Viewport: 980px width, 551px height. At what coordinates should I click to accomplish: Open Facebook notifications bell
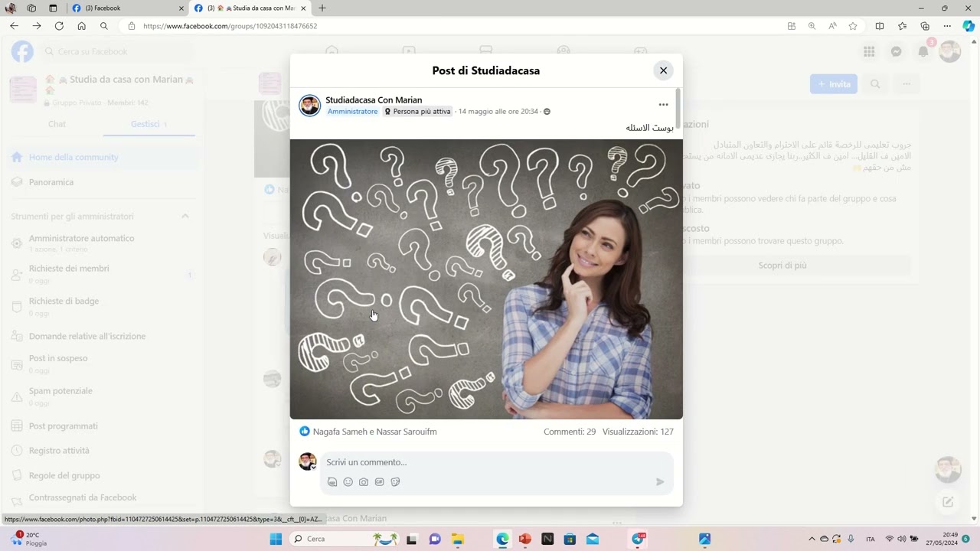click(923, 51)
